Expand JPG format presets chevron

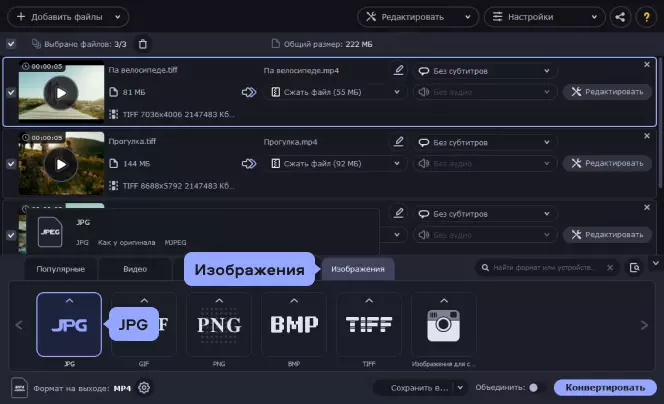click(69, 301)
